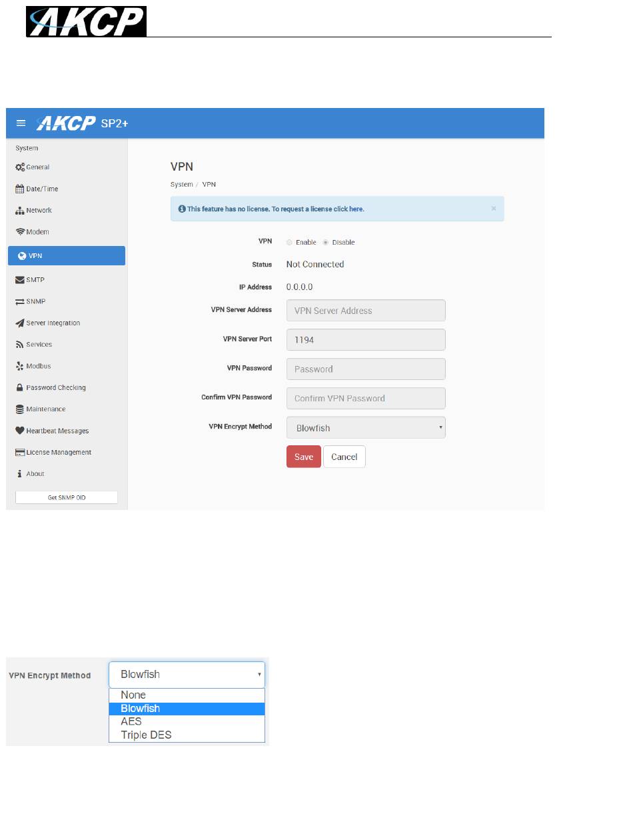Click the VPN Server Address field
The image size is (633, 840).
click(366, 311)
